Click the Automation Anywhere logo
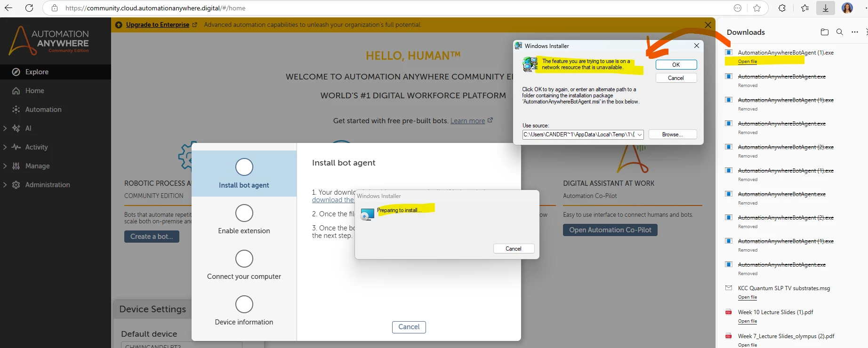Viewport: 868px width, 348px height. click(49, 41)
